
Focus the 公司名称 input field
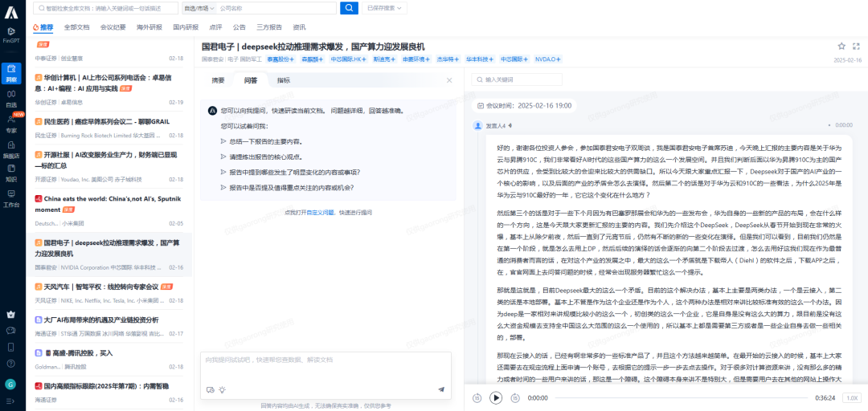[276, 8]
